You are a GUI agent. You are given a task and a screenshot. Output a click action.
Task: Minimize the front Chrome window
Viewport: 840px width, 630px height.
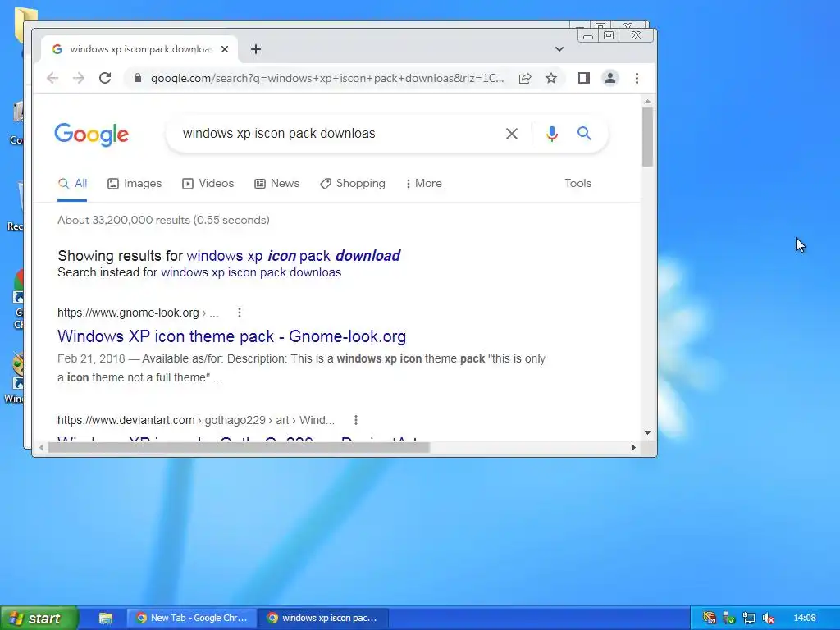click(588, 36)
